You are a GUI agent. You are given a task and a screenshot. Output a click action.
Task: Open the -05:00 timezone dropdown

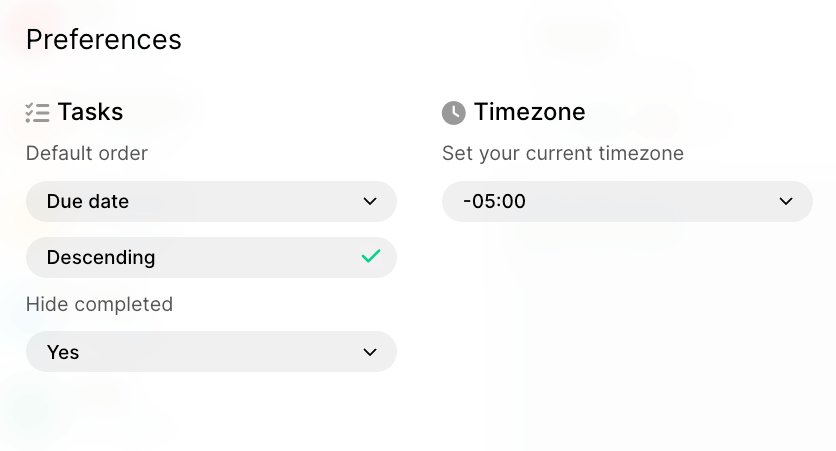627,202
